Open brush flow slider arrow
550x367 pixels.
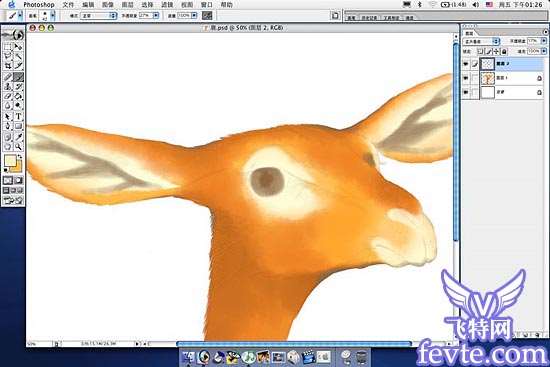coord(194,15)
